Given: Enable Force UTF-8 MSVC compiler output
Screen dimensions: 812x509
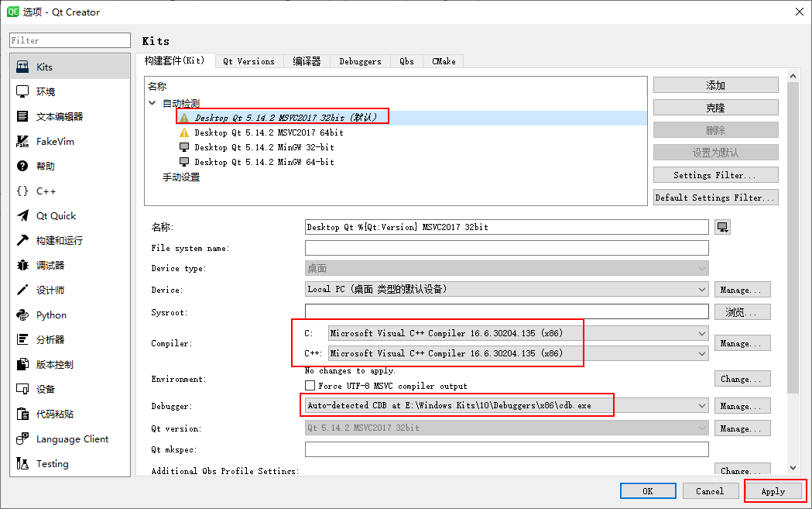Looking at the screenshot, I should coord(309,386).
